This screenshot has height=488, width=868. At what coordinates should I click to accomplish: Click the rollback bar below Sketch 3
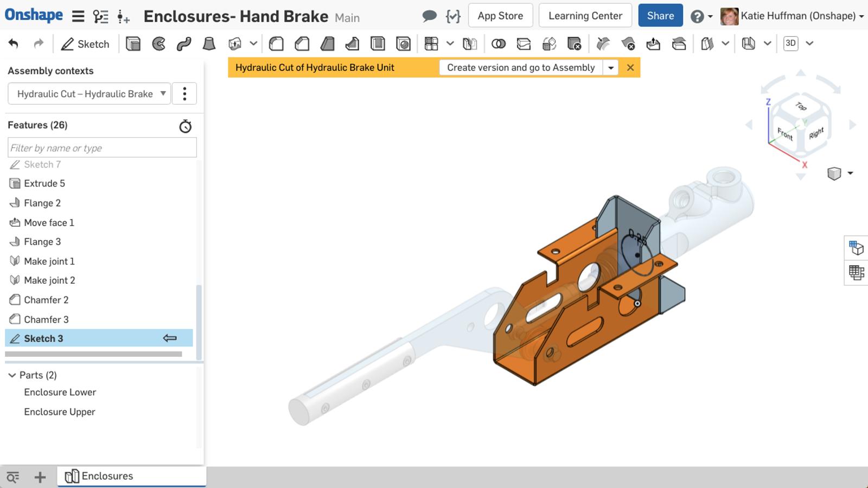click(x=93, y=354)
